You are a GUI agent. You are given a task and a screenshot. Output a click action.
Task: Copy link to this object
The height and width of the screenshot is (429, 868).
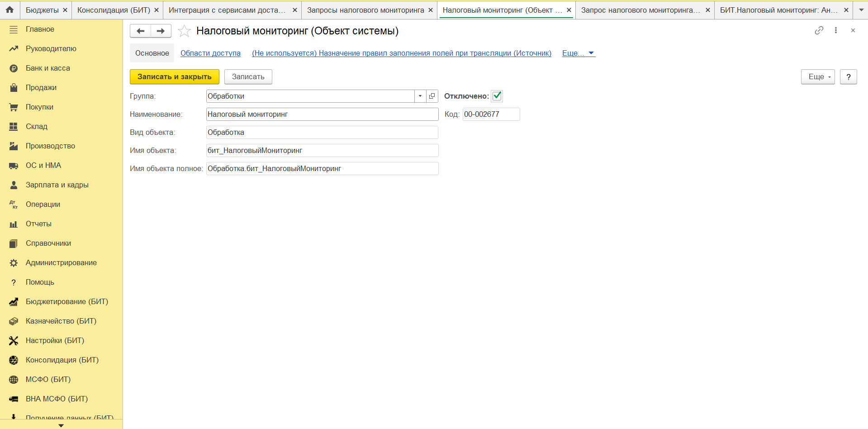[819, 30]
